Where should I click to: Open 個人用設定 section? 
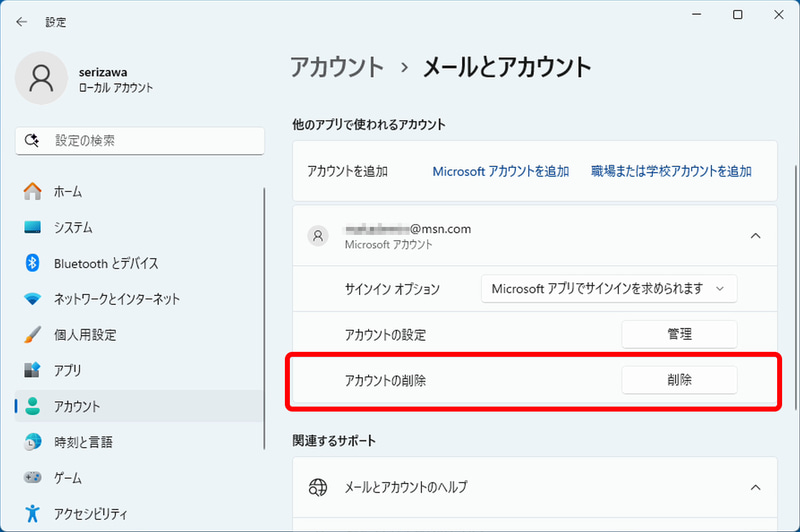click(x=139, y=335)
